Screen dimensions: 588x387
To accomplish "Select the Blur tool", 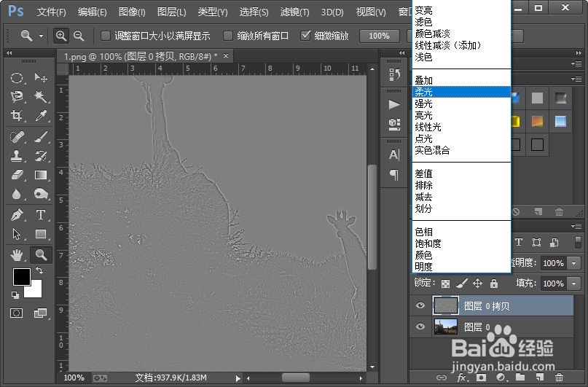I will click(x=17, y=194).
